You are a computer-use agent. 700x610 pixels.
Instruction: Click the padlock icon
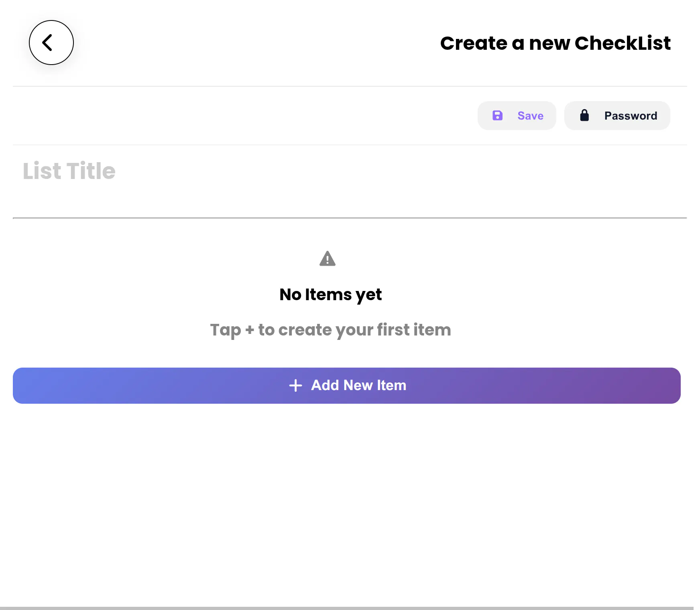584,115
